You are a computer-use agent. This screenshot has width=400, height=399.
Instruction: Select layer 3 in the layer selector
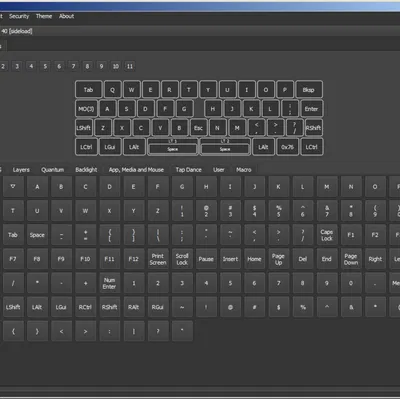pos(17,66)
